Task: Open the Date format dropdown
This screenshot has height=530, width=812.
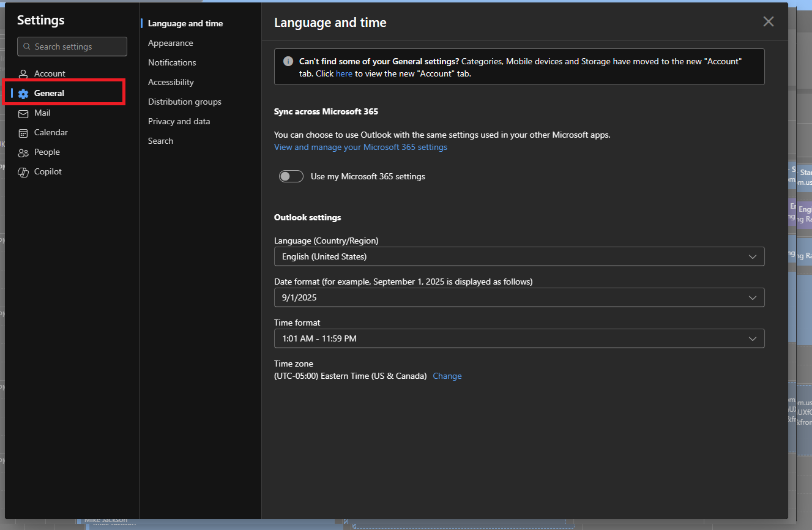Action: pos(519,297)
